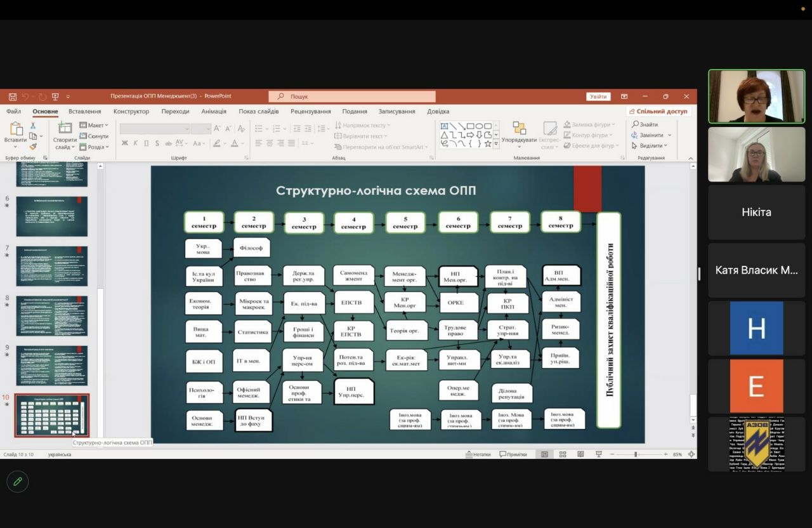Open the Файл menu
Screen dimensions: 812x528
(x=13, y=112)
